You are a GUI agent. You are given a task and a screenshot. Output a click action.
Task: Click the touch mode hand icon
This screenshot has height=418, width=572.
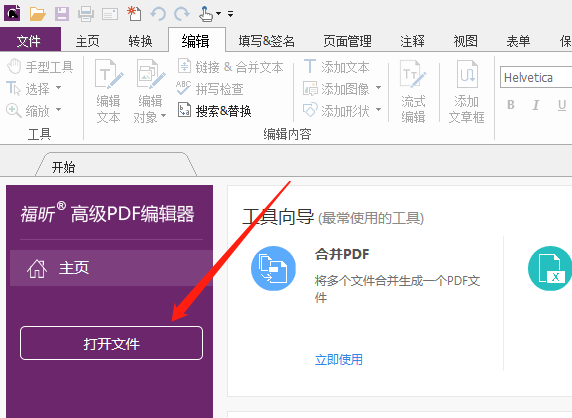pyautogui.click(x=206, y=14)
